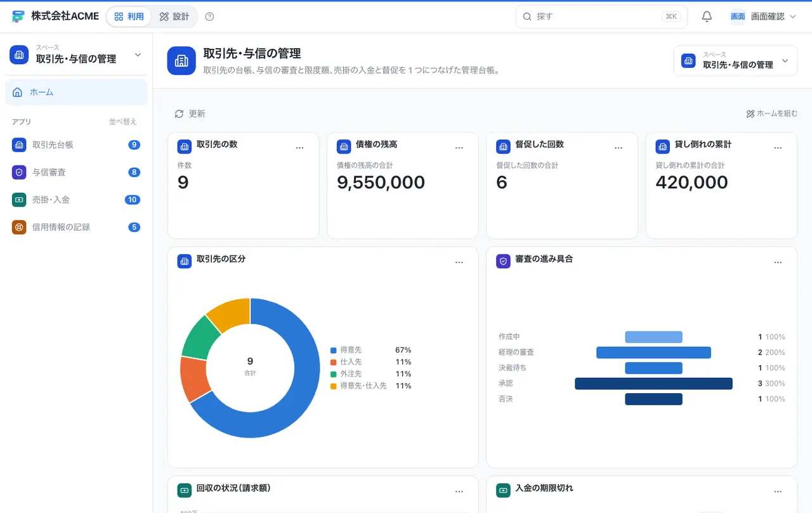The width and height of the screenshot is (812, 513).
Task: Click the 取引先台帳 app icon in sidebar
Action: [x=19, y=145]
